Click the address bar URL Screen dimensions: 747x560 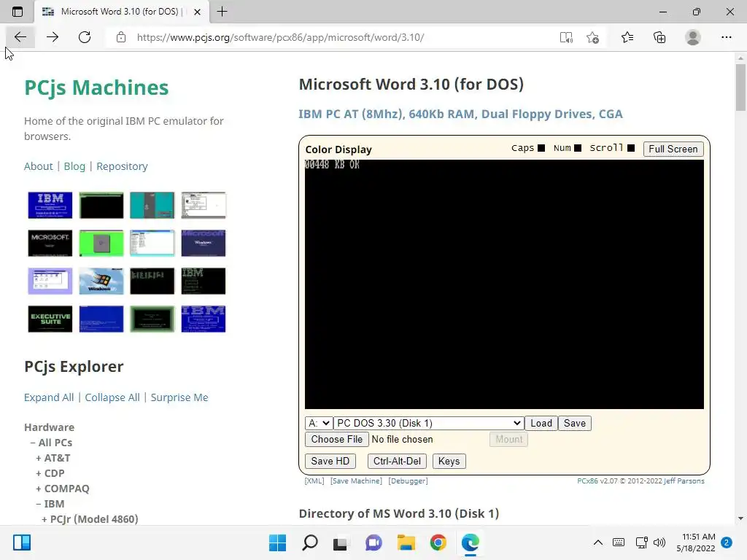[x=281, y=37]
